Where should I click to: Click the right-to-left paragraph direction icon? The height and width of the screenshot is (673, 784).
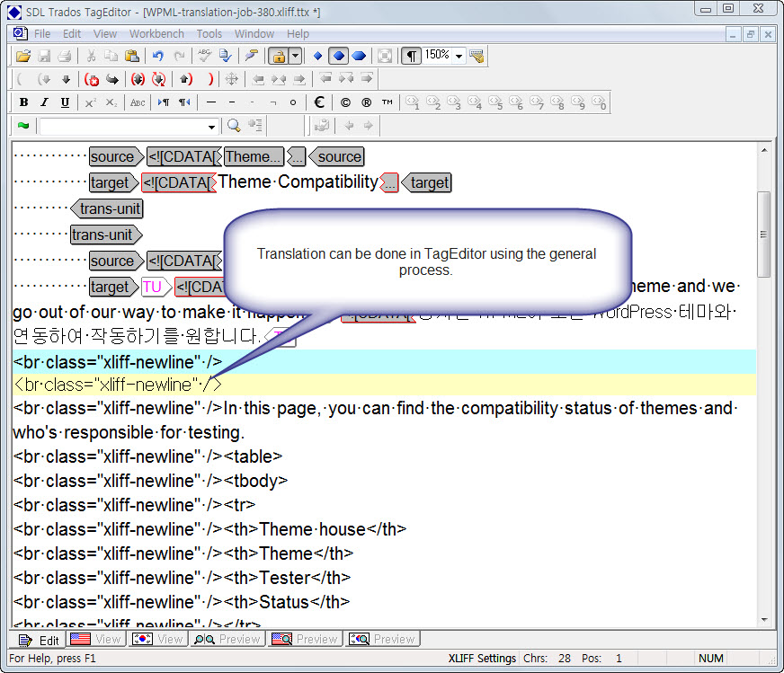[184, 102]
